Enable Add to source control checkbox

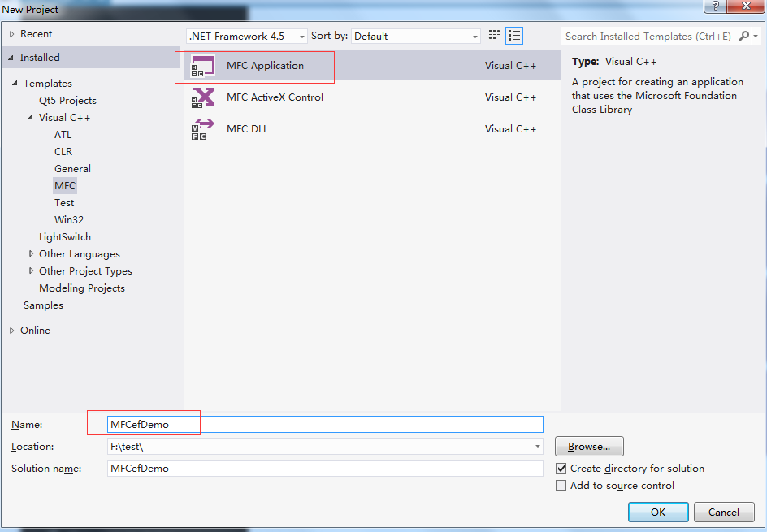pos(561,486)
